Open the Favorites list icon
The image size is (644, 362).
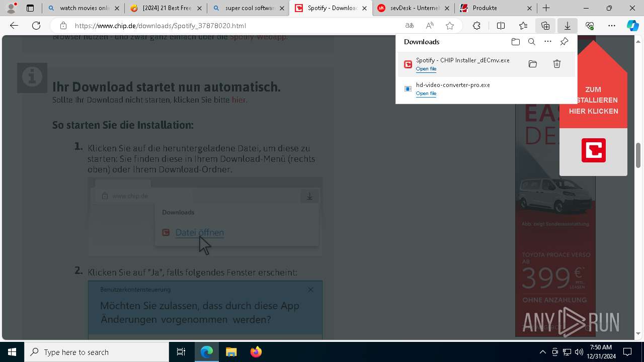523,26
